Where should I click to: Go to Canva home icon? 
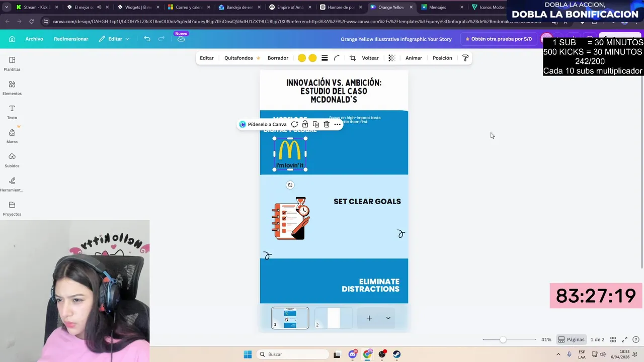pyautogui.click(x=12, y=39)
